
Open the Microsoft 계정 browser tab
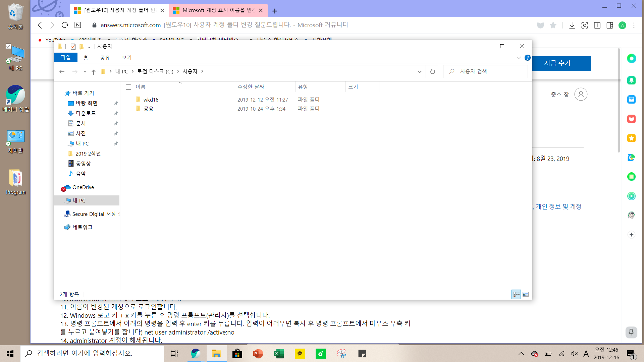[215, 10]
